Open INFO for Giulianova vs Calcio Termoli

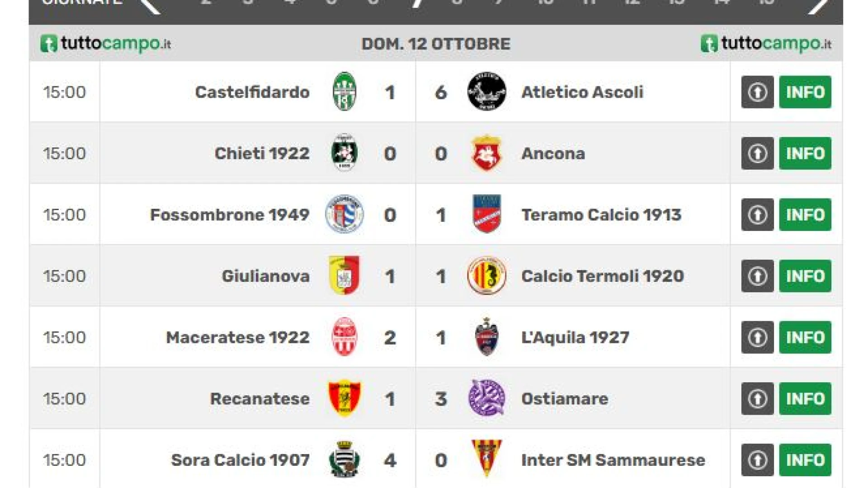(805, 276)
